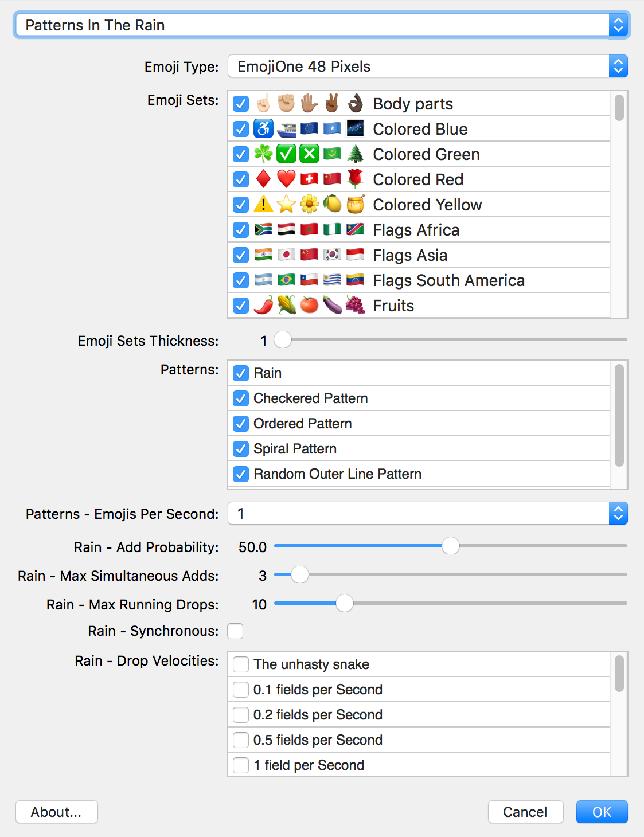644x837 pixels.
Task: Click the honey pot emoji icon
Action: click(355, 205)
